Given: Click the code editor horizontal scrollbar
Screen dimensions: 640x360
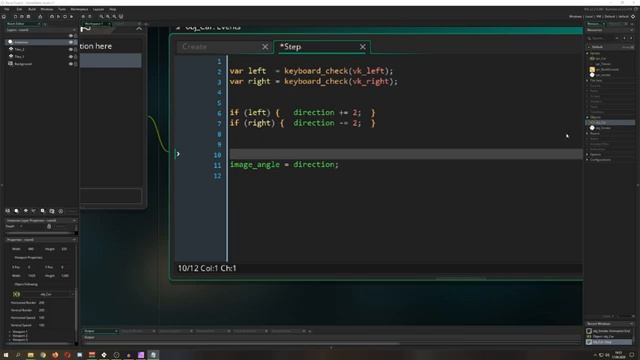Looking at the screenshot, I should tap(460, 279).
